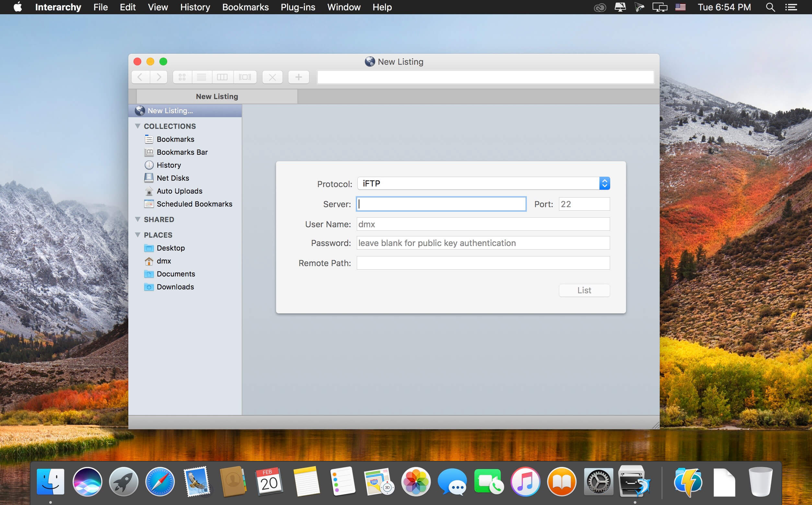Open System Preferences from the Dock
812x505 pixels.
pyautogui.click(x=598, y=482)
